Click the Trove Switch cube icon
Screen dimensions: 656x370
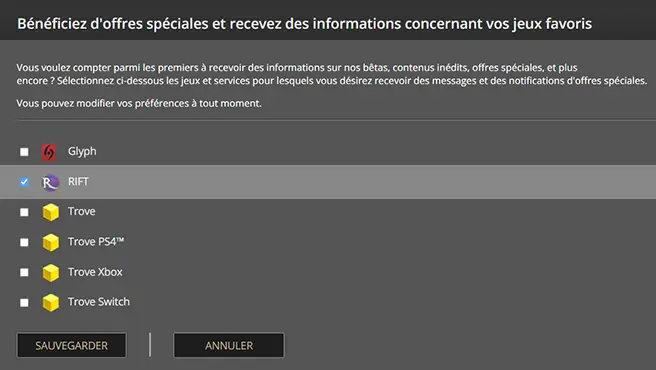click(51, 303)
